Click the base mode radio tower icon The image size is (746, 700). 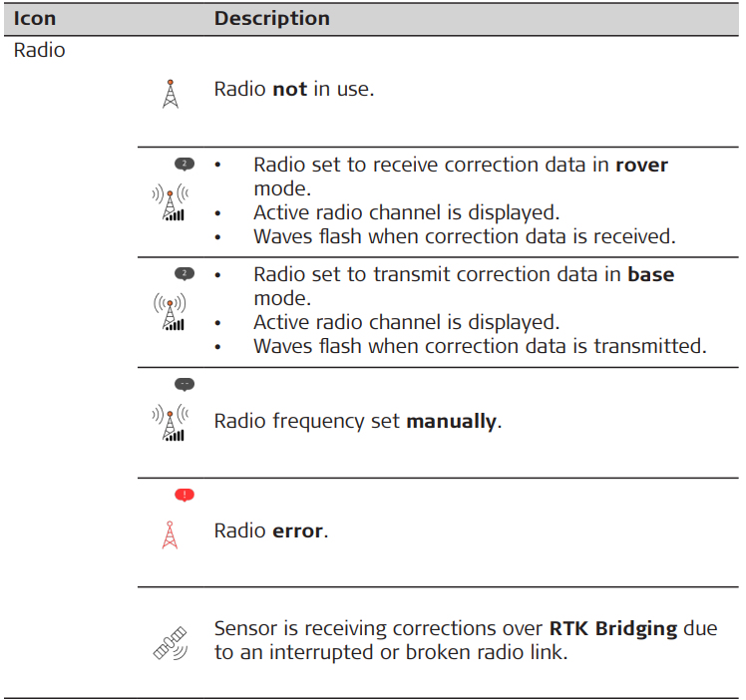(171, 311)
